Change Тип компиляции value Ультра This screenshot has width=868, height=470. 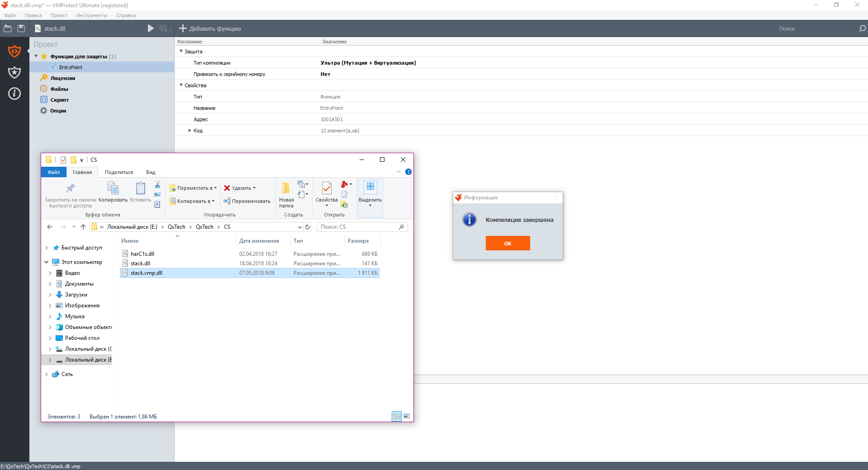click(368, 63)
